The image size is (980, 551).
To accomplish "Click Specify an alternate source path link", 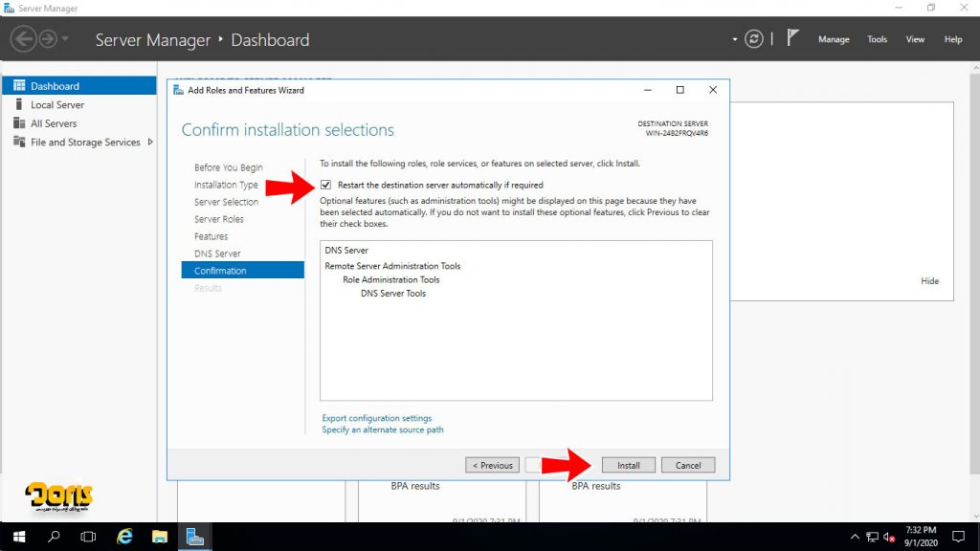I will (383, 430).
